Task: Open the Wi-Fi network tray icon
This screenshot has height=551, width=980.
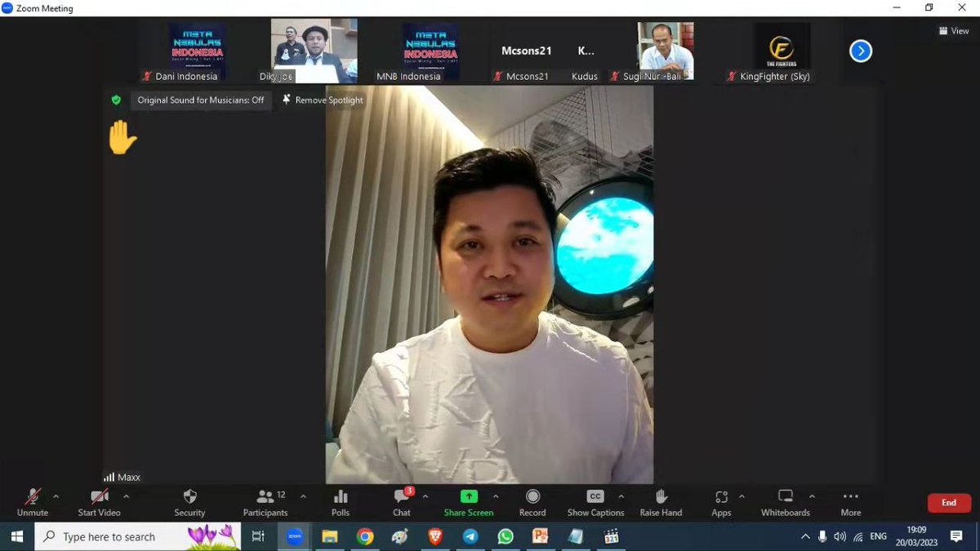Action: tap(858, 536)
